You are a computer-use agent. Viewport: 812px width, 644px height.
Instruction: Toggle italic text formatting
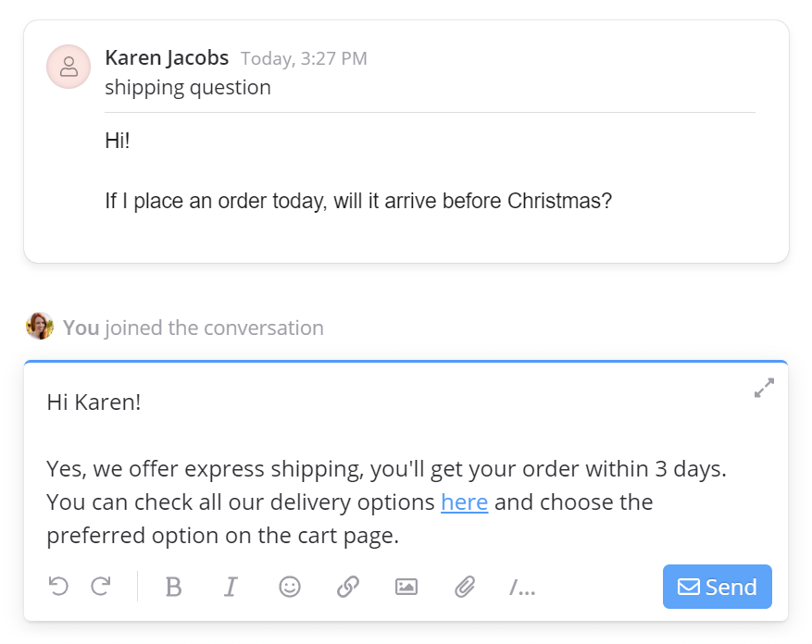click(231, 587)
